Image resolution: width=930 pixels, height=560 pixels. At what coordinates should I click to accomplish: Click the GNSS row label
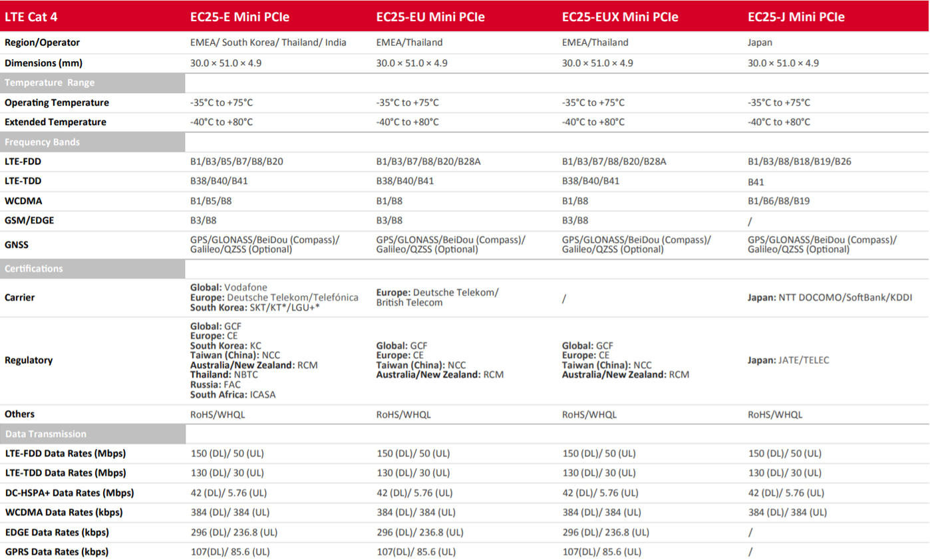coord(17,245)
